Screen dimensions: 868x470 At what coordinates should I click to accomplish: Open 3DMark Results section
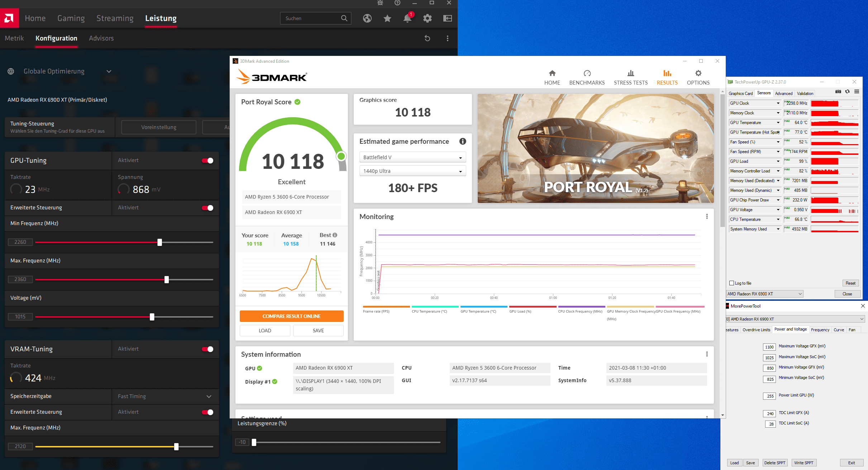tap(667, 77)
